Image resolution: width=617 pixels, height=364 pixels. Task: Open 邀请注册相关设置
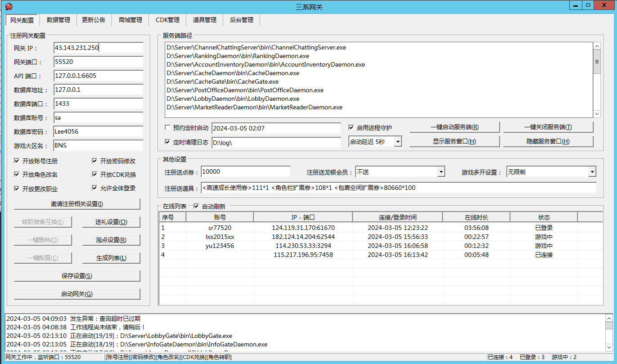coord(77,204)
